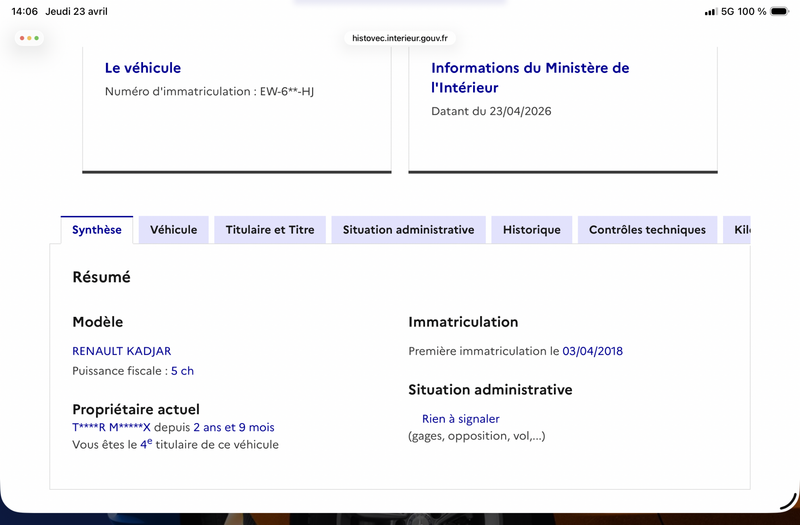
Task: Open the partially visible Kilométrage tab
Action: click(737, 230)
